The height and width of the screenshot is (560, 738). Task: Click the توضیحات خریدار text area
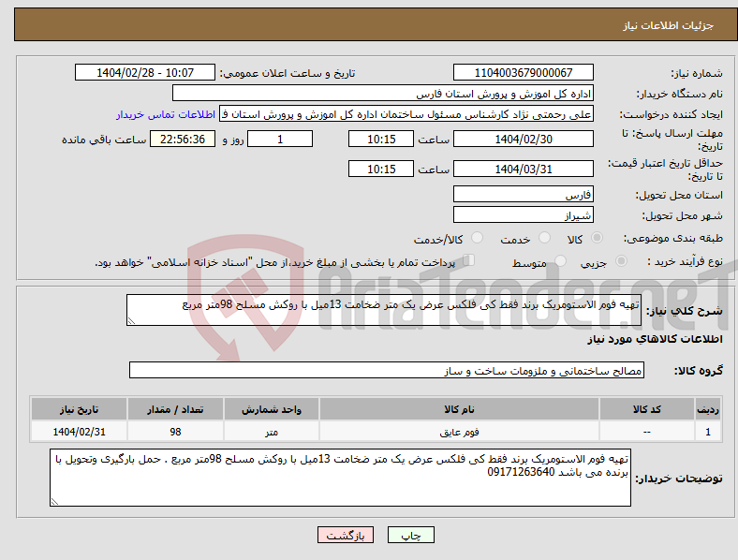340,478
